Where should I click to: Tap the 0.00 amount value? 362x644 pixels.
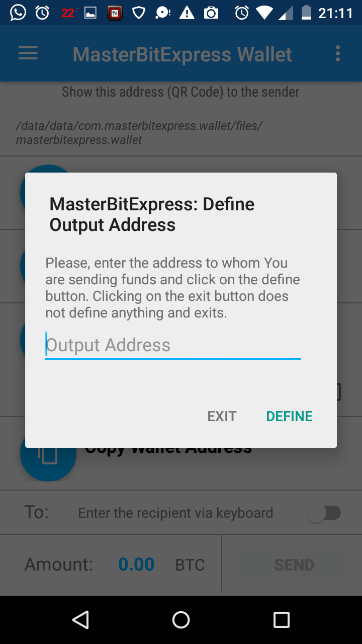(x=136, y=565)
